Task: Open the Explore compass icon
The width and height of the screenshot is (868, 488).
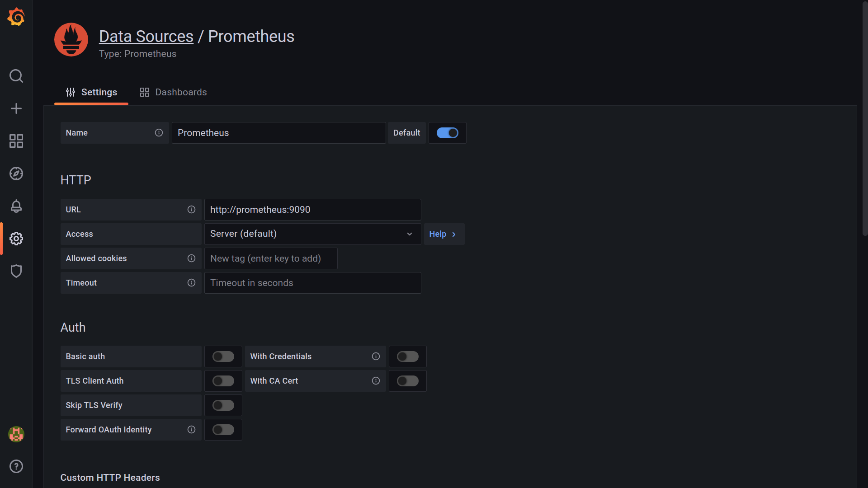Action: tap(16, 174)
